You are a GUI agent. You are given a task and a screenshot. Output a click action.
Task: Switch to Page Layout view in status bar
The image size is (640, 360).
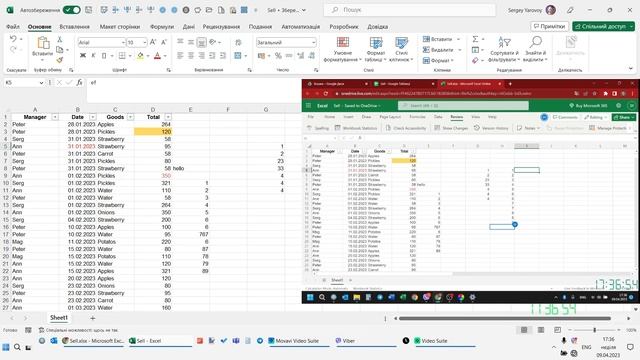click(541, 330)
